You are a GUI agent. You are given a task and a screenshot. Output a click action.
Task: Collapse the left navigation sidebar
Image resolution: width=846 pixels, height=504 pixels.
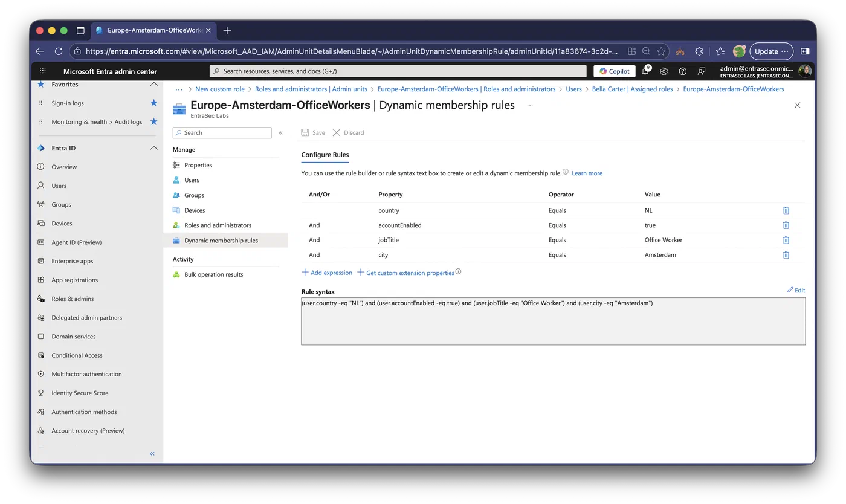(x=152, y=454)
